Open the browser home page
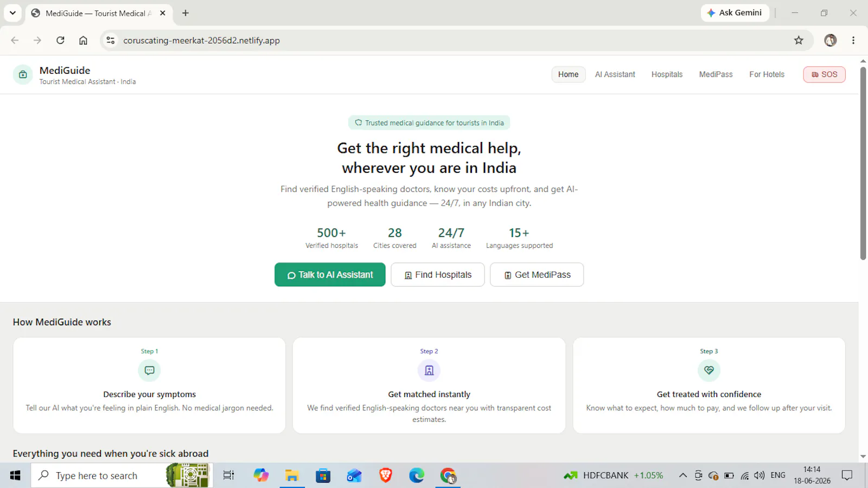 point(83,40)
